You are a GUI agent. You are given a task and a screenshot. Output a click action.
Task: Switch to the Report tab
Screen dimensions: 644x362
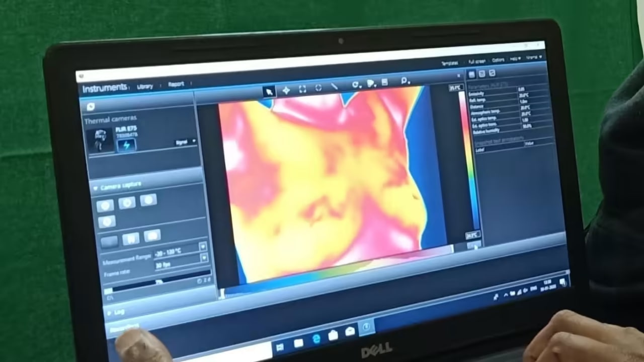176,85
